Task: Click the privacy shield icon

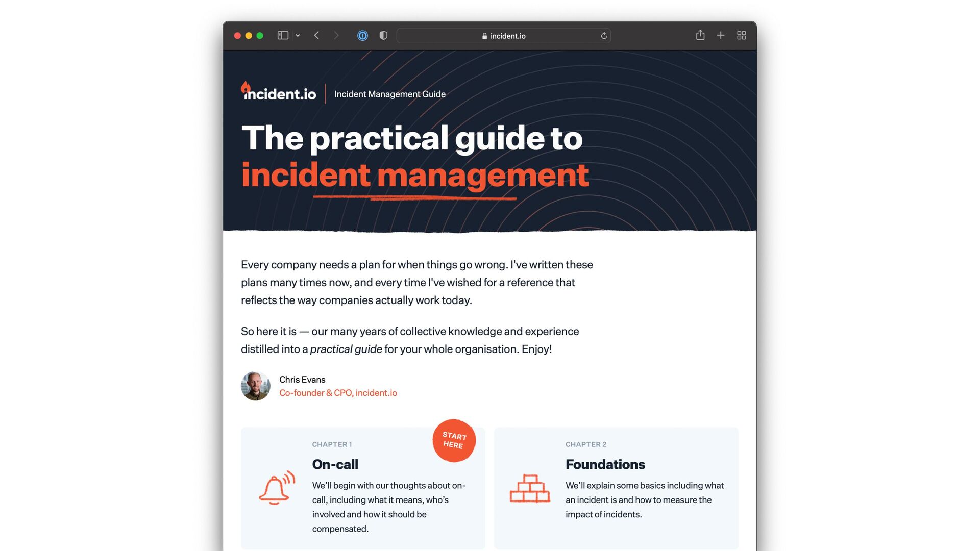Action: 383,35
